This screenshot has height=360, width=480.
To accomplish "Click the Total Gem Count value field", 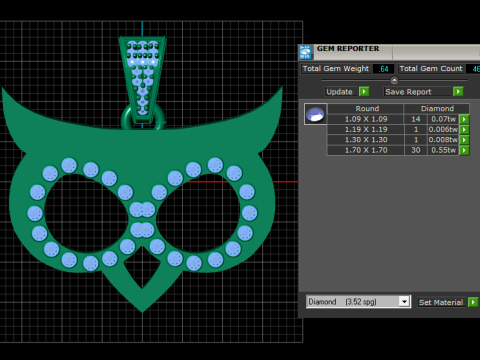I will tap(474, 69).
